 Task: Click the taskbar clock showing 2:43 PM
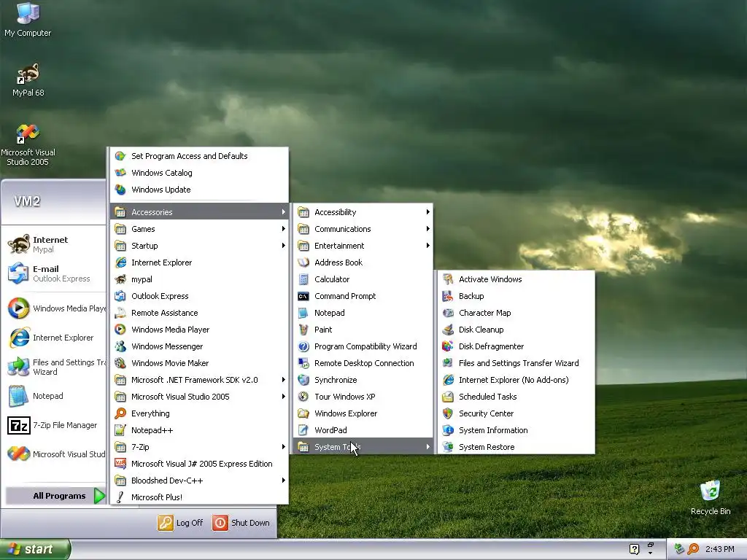[x=719, y=549]
